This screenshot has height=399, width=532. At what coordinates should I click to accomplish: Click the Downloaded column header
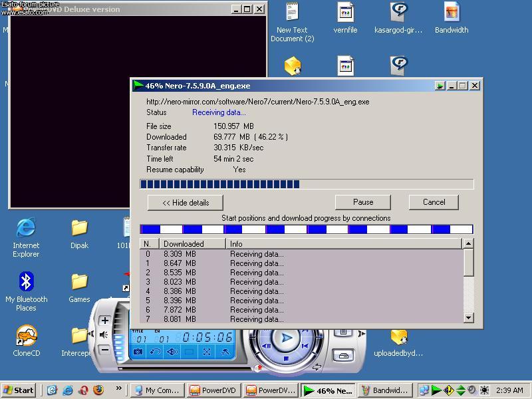pyautogui.click(x=192, y=243)
